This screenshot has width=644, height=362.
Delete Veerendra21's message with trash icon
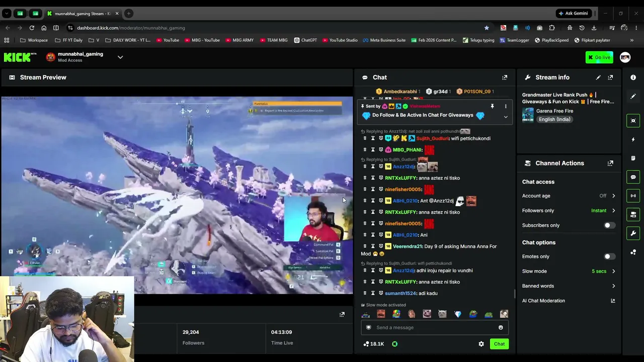pos(365,246)
